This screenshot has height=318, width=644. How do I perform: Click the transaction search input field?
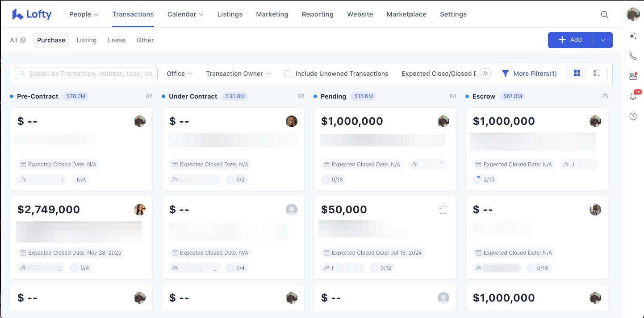tap(86, 74)
